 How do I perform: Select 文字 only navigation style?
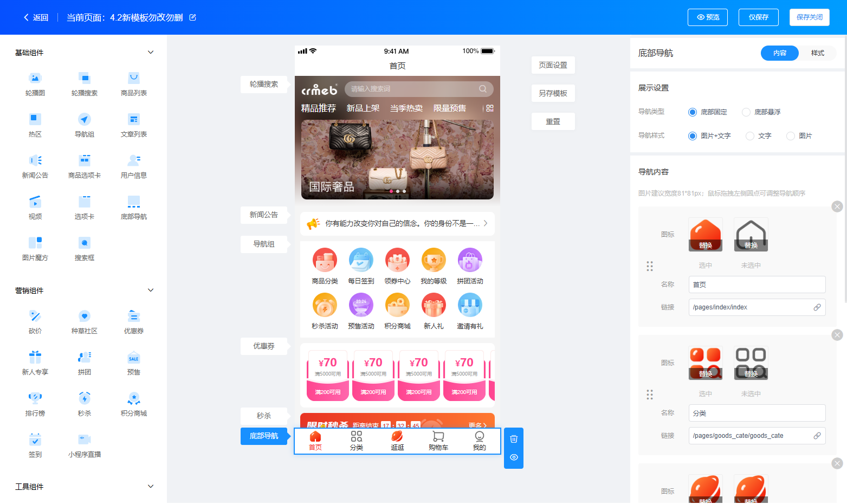click(759, 136)
